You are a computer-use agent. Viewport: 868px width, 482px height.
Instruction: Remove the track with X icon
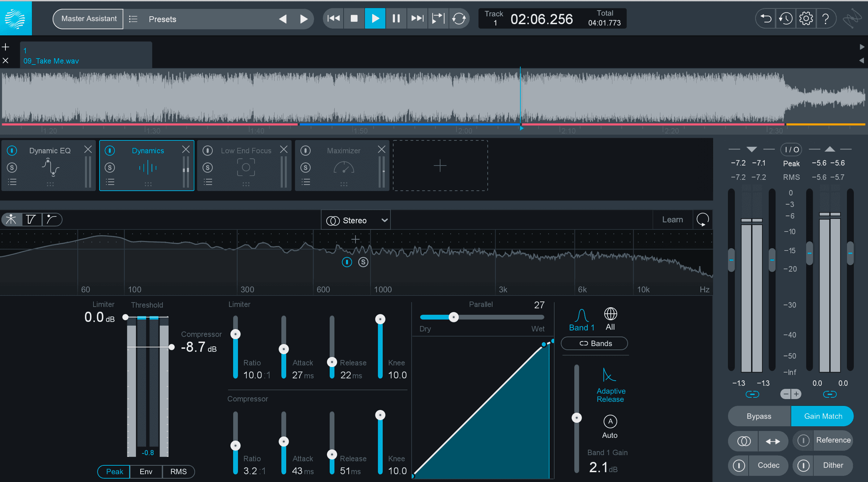pyautogui.click(x=6, y=61)
